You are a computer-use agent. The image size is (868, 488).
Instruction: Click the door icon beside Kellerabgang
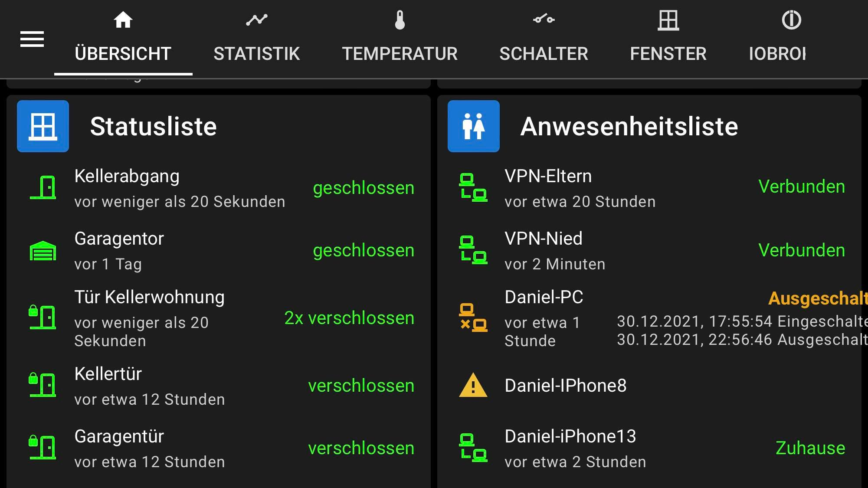44,187
